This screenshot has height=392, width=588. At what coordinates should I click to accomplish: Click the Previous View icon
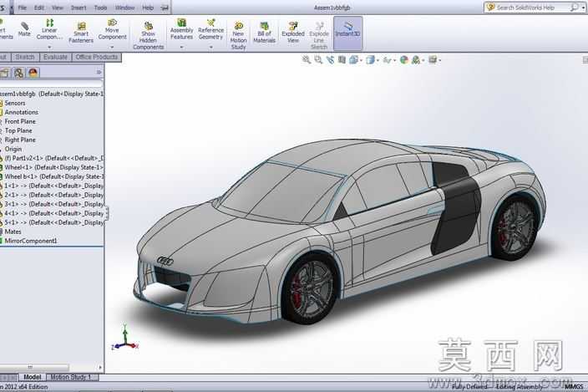tap(330, 59)
